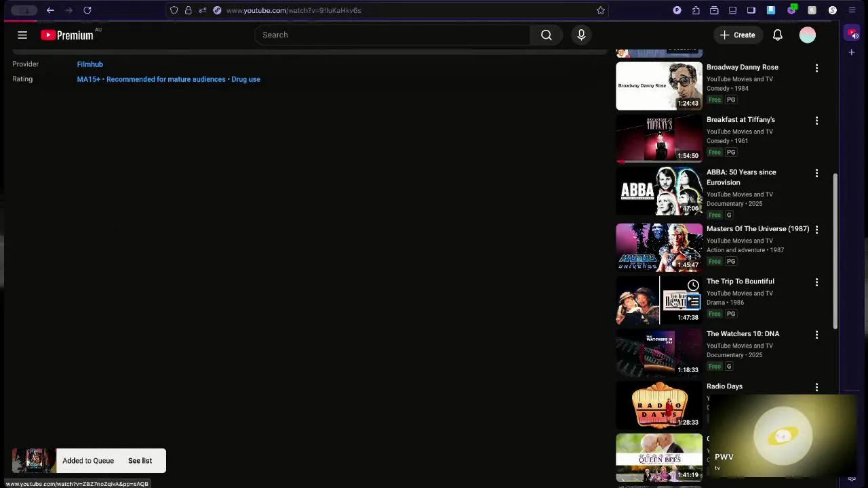Screen dimensions: 868x488
Task: Open options for Broadway Danny Rose
Action: tap(816, 68)
